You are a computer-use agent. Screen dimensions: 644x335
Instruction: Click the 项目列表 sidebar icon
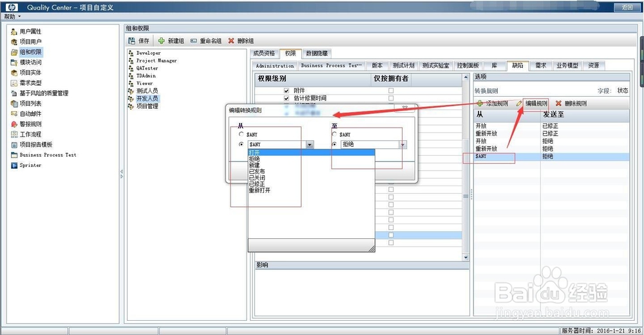point(14,103)
